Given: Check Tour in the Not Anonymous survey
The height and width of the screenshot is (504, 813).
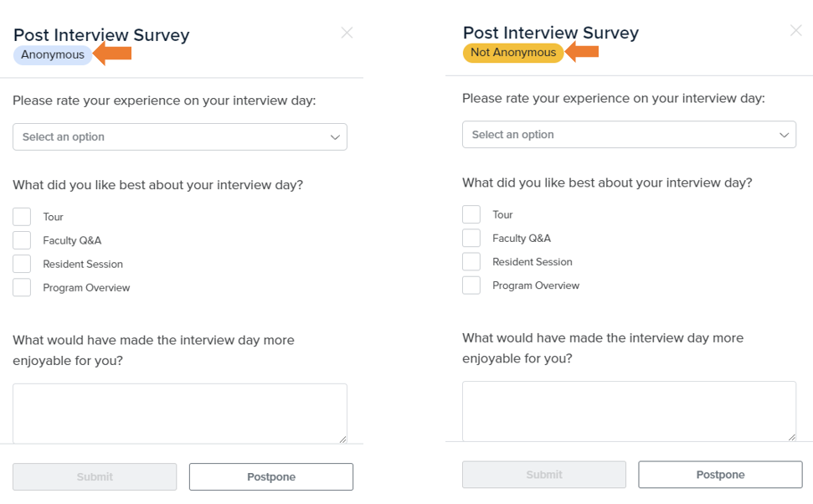Looking at the screenshot, I should point(471,214).
